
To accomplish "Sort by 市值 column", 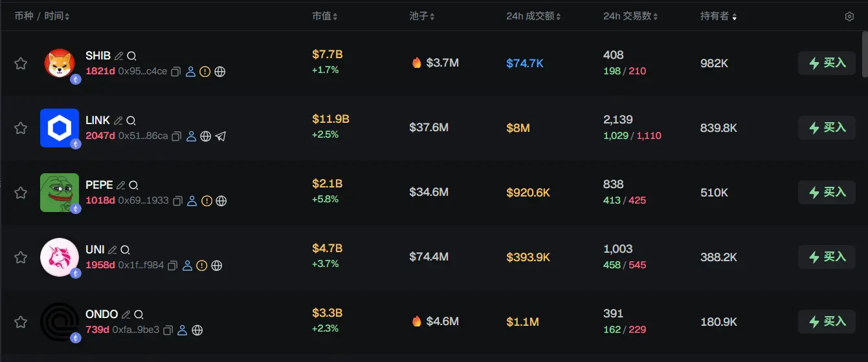I will (324, 16).
